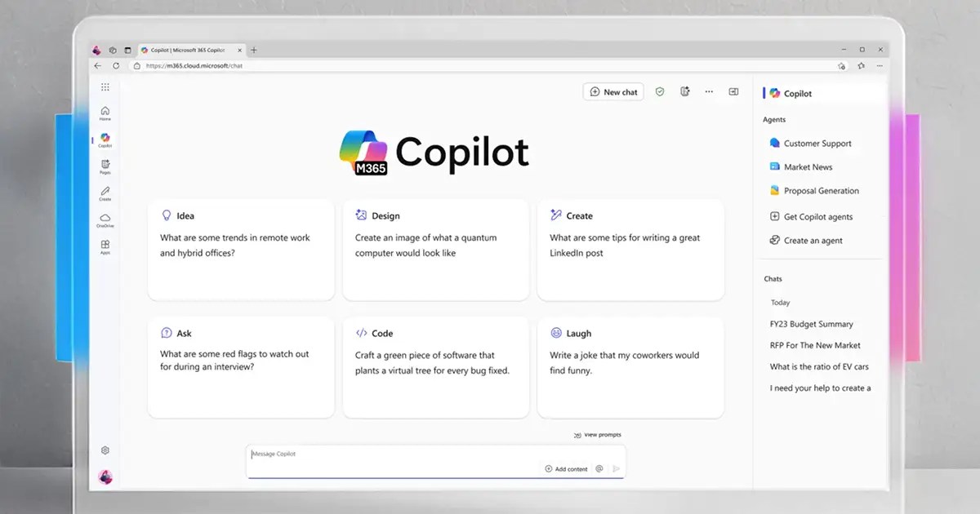Click the @ mention icon in the message bar

(599, 468)
